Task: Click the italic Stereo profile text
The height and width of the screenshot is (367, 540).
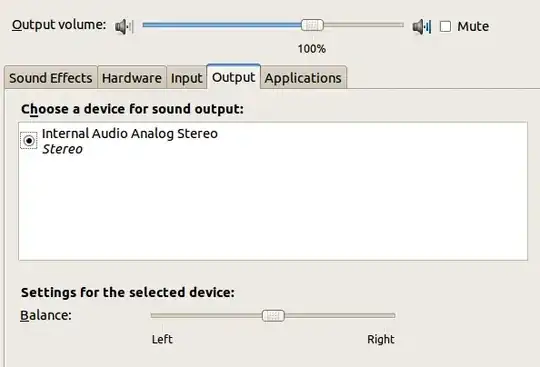Action: (x=62, y=149)
